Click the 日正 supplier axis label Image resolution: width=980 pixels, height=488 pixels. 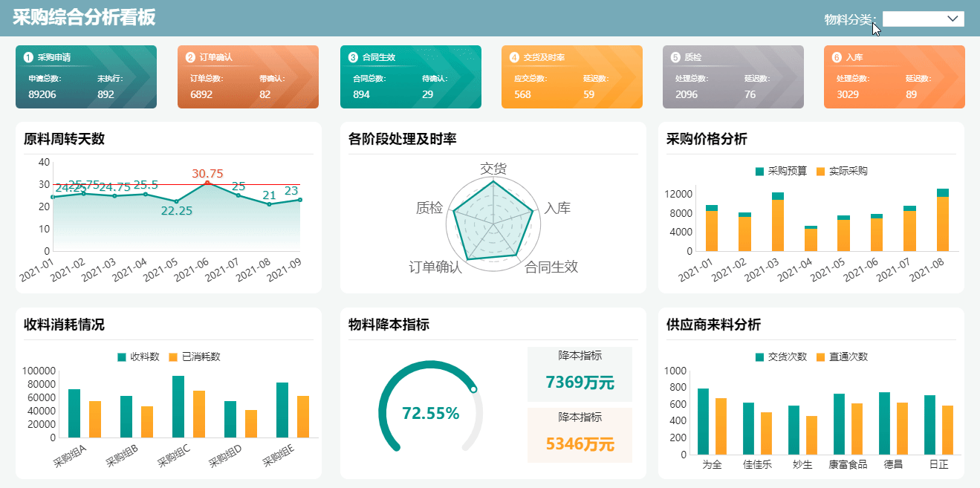click(x=938, y=465)
